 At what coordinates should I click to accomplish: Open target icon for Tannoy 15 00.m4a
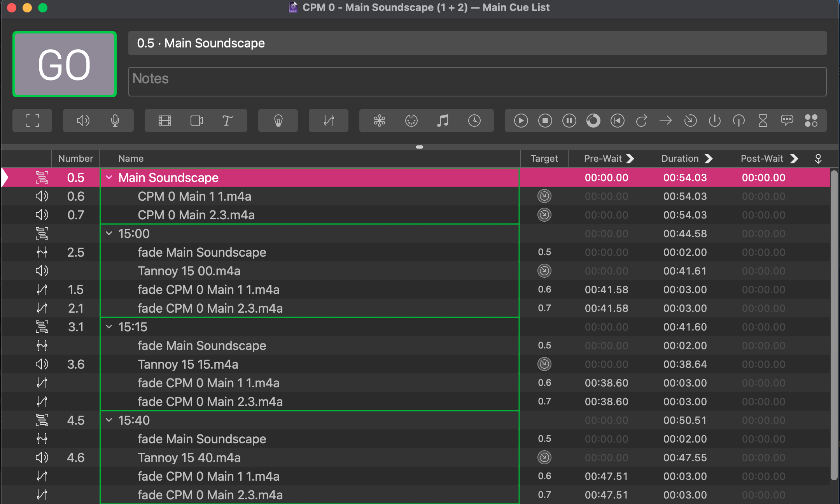point(544,271)
